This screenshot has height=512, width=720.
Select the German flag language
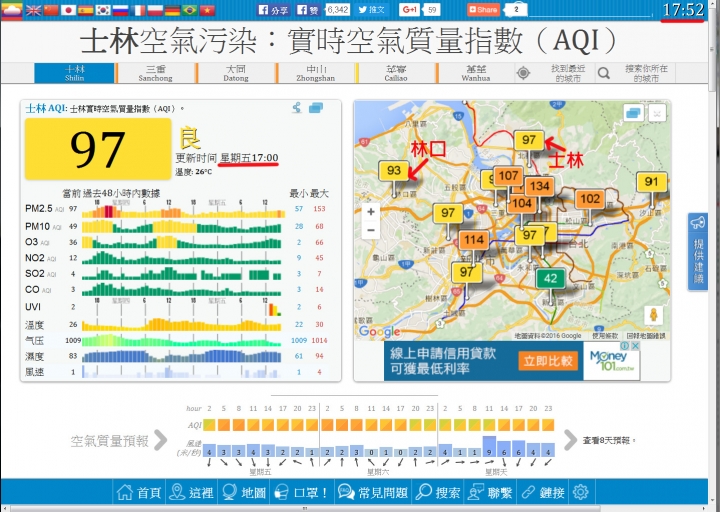point(173,10)
